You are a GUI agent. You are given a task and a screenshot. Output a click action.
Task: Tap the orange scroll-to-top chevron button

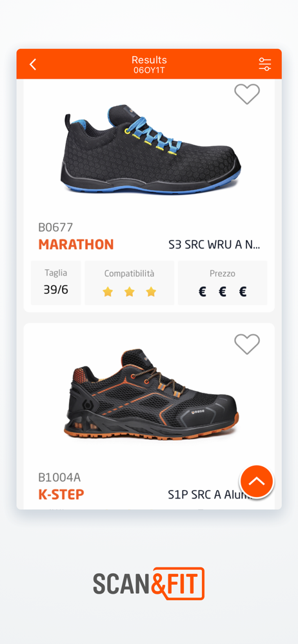[257, 481]
